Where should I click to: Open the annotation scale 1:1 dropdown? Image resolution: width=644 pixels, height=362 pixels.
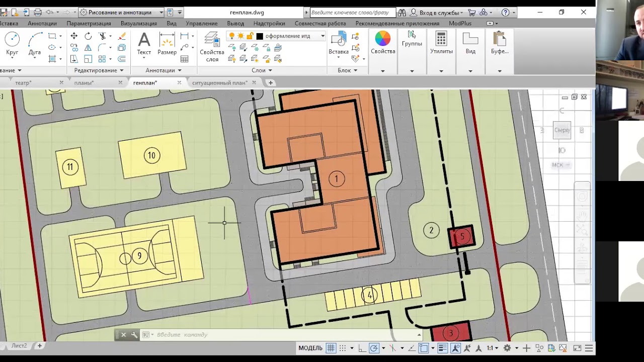(x=492, y=348)
